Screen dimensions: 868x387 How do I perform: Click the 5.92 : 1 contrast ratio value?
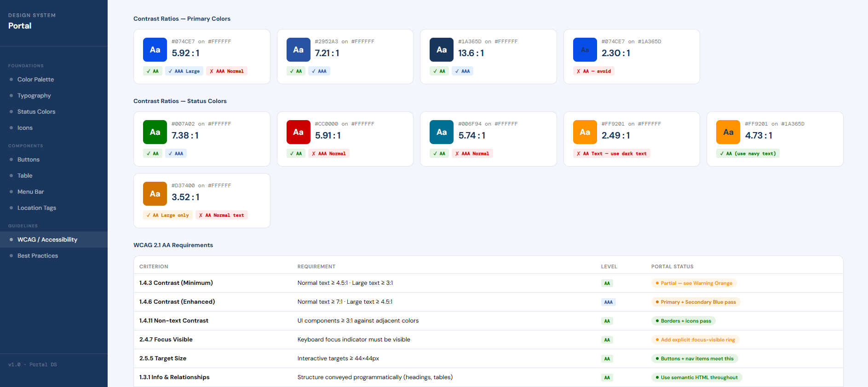185,53
